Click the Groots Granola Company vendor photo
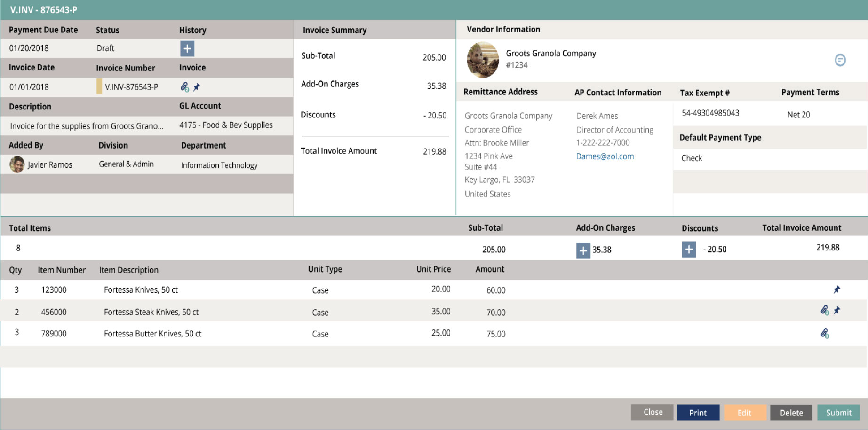 tap(483, 60)
